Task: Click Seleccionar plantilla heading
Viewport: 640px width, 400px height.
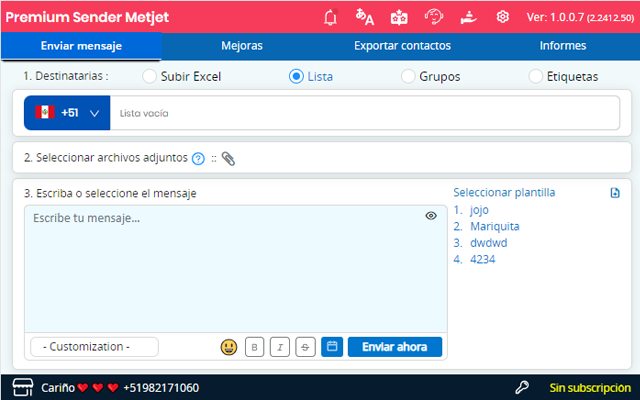Action: click(504, 193)
